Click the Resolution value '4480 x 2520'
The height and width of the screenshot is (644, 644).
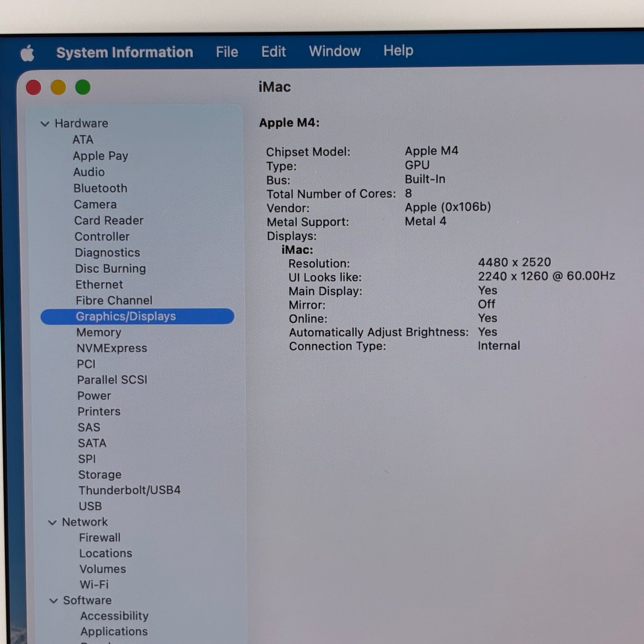(514, 262)
